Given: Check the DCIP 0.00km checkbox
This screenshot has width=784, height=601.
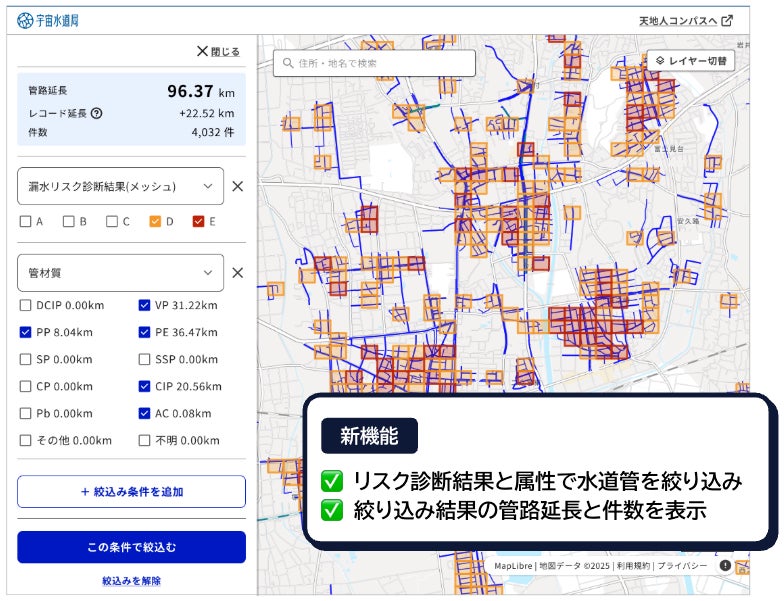Looking at the screenshot, I should pyautogui.click(x=25, y=305).
